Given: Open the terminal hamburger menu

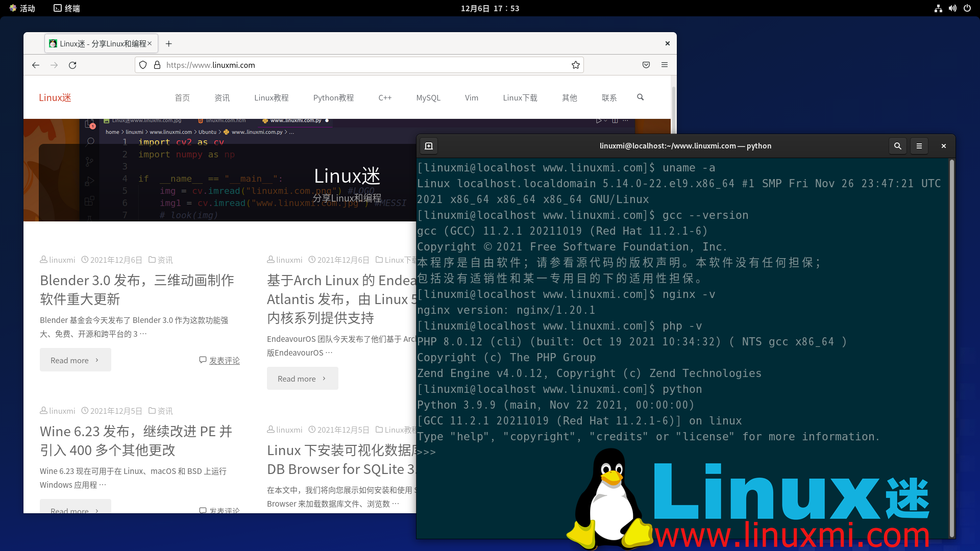Looking at the screenshot, I should pyautogui.click(x=919, y=146).
